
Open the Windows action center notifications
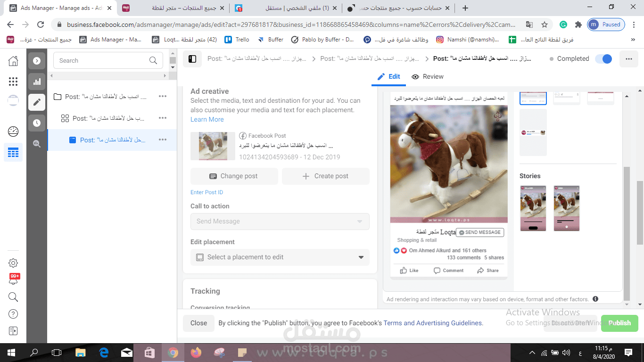tap(628, 352)
